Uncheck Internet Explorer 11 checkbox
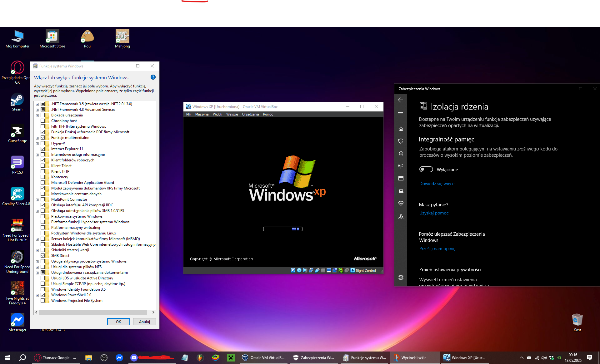Screen dimensions: 600x364 click(x=43, y=149)
